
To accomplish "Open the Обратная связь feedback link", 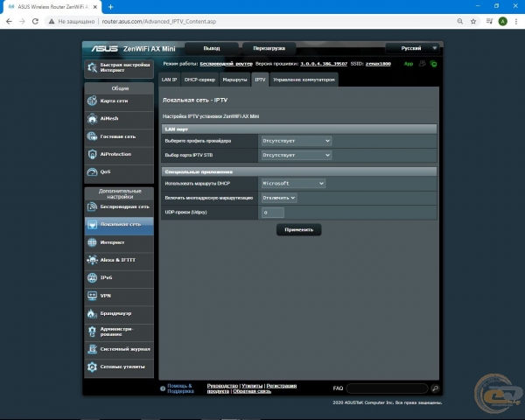I will click(x=252, y=391).
